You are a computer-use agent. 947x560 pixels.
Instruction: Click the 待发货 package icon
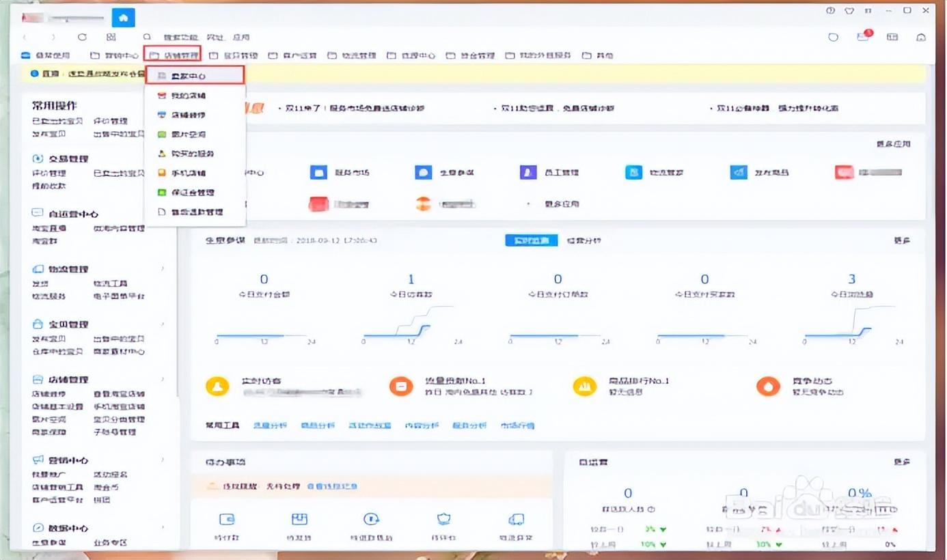pyautogui.click(x=299, y=520)
